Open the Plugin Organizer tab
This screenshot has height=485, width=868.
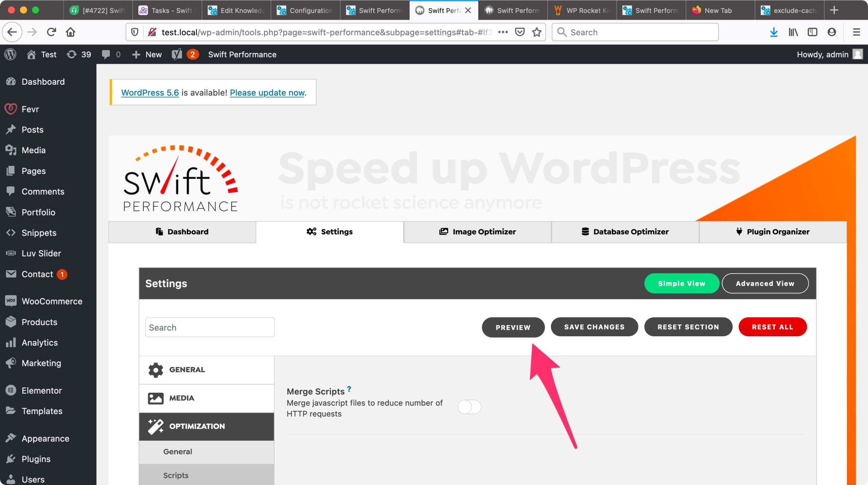coord(773,232)
